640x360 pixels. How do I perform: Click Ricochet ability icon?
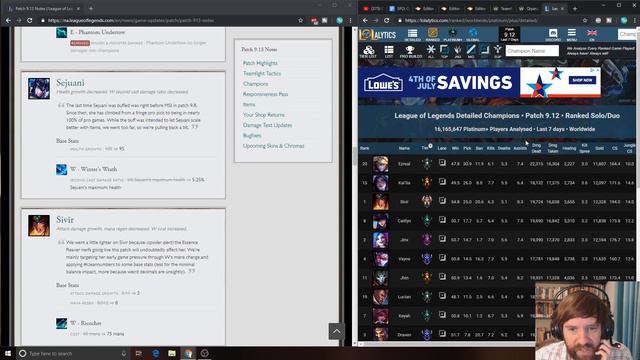point(61,323)
